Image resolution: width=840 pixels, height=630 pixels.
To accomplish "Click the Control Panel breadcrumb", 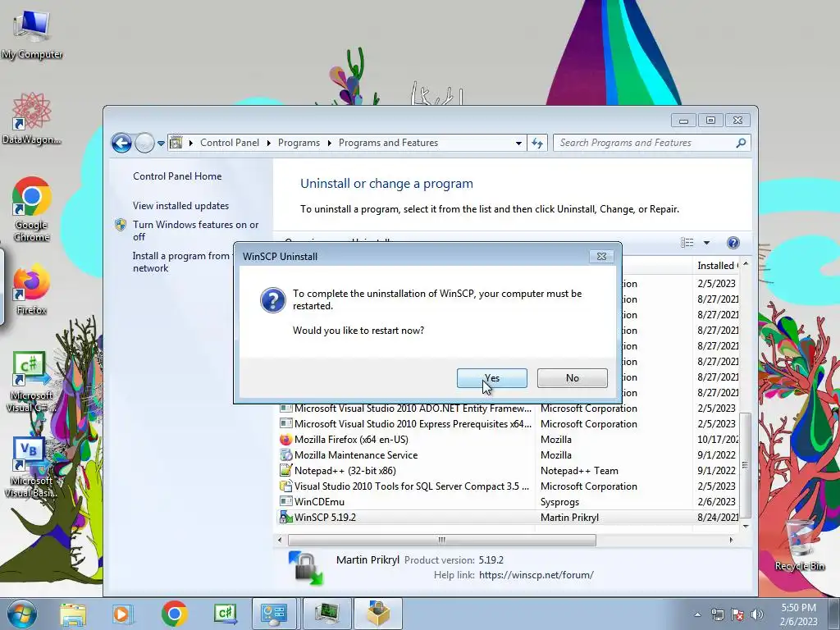I will [230, 143].
